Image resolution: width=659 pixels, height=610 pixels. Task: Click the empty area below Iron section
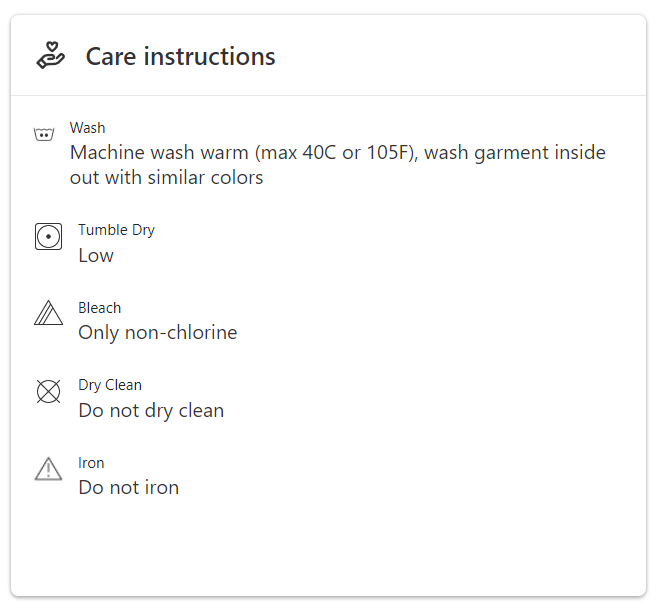[329, 550]
